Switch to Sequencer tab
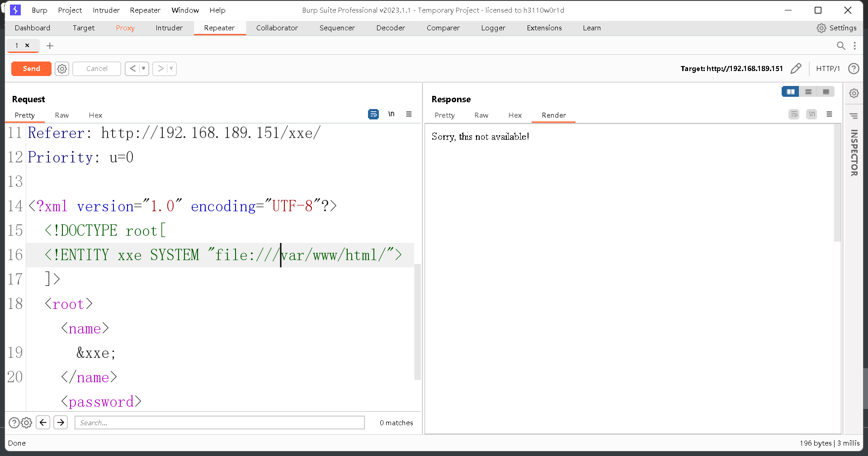This screenshot has width=868, height=456. (337, 28)
